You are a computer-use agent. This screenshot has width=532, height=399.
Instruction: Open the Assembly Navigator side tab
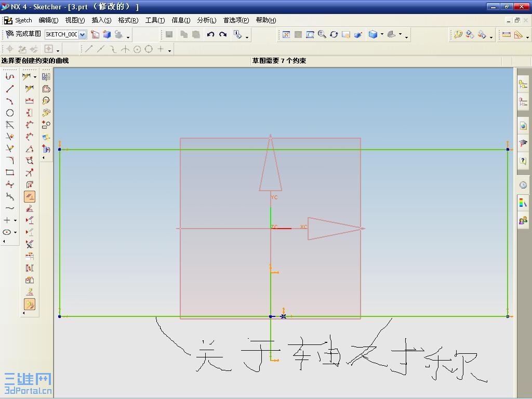523,84
